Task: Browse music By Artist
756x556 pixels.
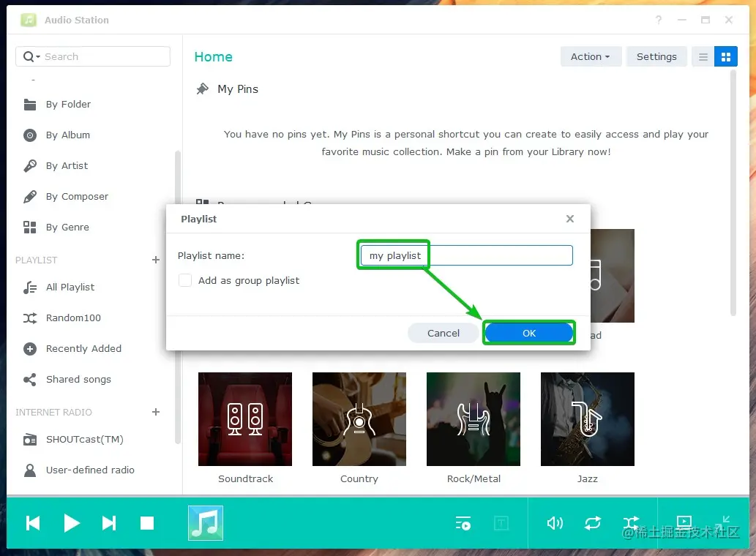Action: pos(67,166)
